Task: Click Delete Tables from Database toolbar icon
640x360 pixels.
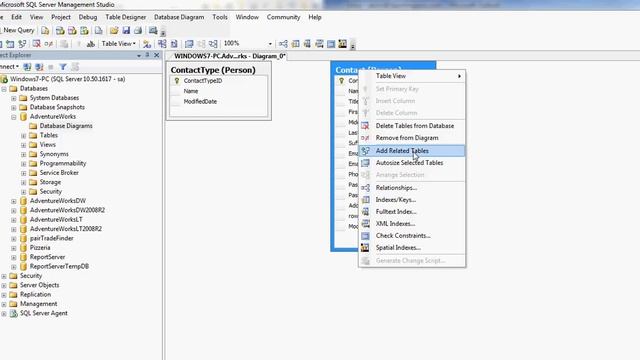Action: coord(37,44)
